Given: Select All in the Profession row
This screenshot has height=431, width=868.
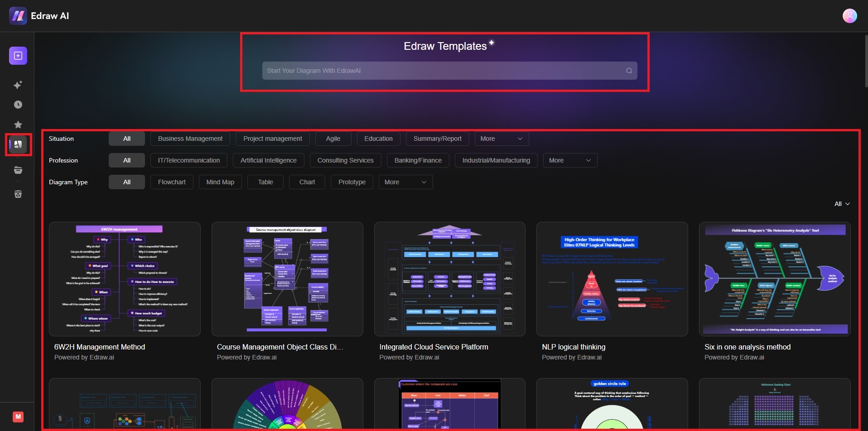Looking at the screenshot, I should click(127, 160).
